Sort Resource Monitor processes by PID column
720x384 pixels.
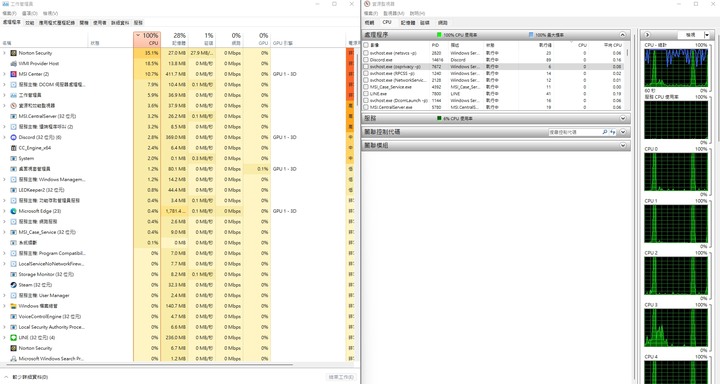pos(435,45)
